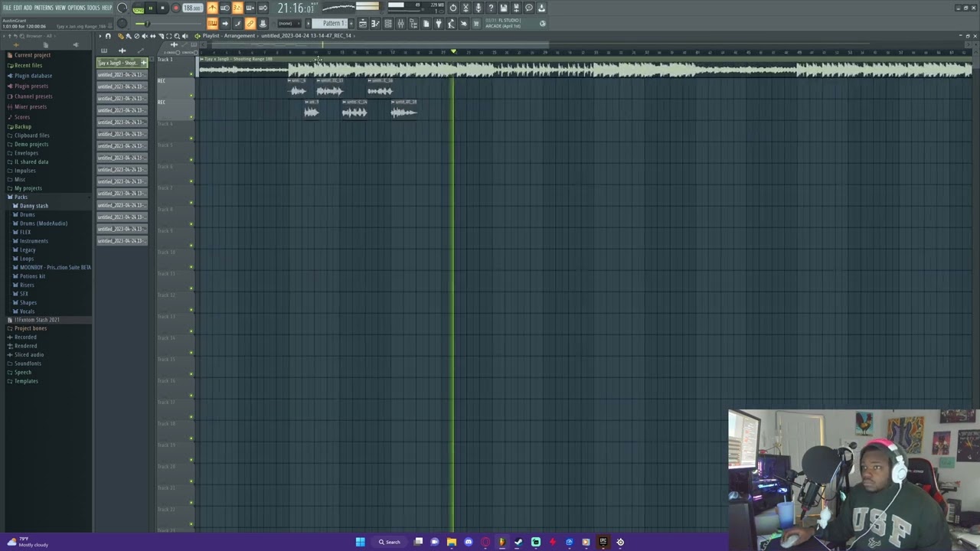
Task: Open the ADD menu
Action: pos(28,8)
